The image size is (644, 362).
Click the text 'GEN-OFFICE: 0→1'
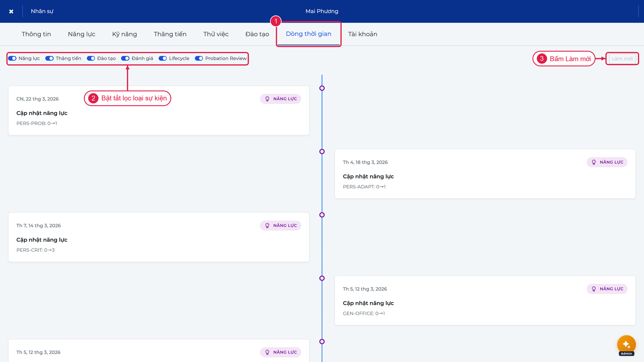[364, 313]
